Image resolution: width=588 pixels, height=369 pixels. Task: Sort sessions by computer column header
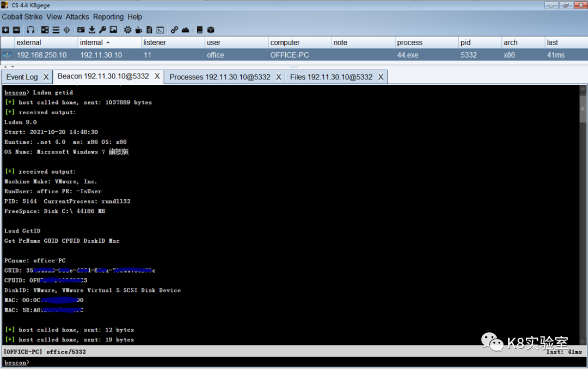(x=299, y=42)
